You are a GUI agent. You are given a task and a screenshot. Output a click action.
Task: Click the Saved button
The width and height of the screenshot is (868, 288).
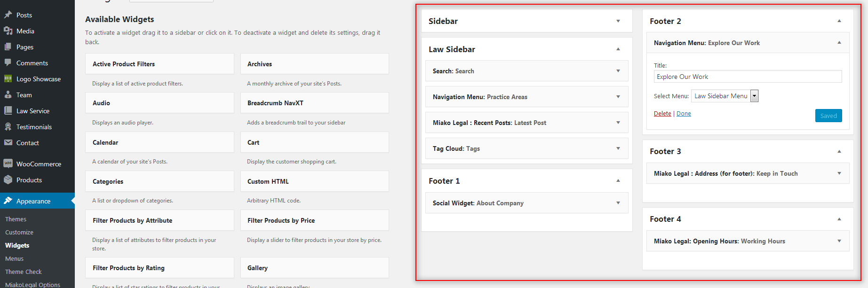(x=828, y=116)
